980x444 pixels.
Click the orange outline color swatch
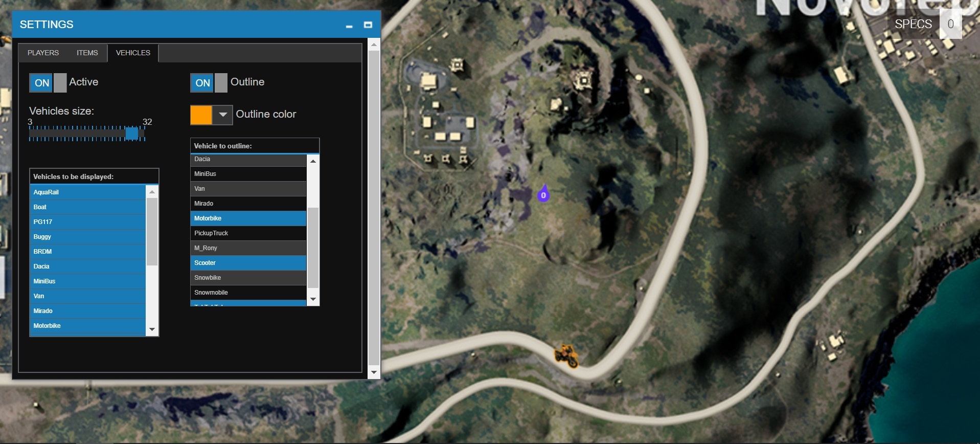(x=201, y=115)
